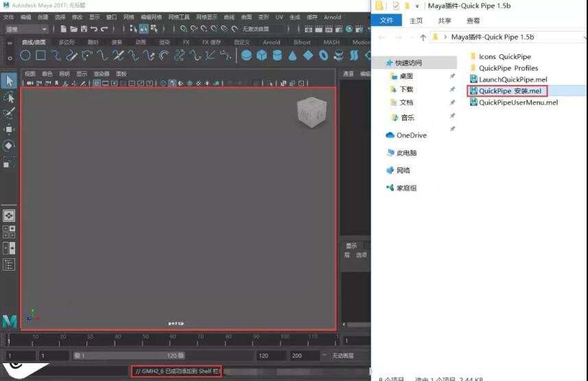This screenshot has width=588, height=381.
Task: Open the QuickPipe Profiles folder
Action: [x=504, y=68]
